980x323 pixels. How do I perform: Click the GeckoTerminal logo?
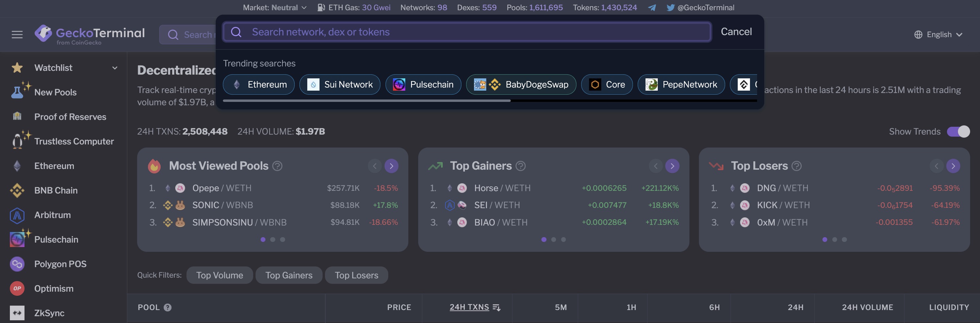(89, 35)
